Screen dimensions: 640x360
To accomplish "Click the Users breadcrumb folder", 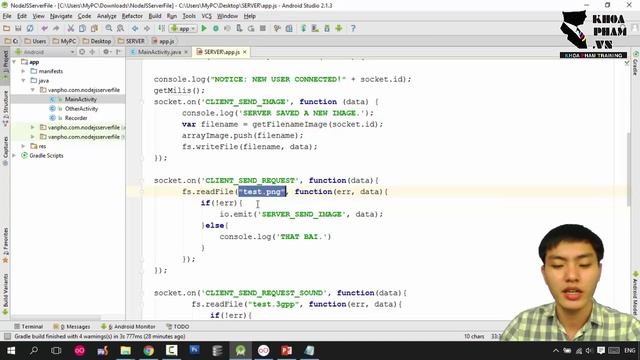I will [35, 41].
